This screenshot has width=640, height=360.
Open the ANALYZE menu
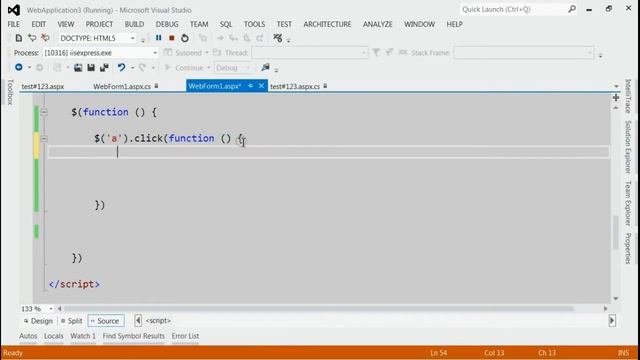coord(378,24)
